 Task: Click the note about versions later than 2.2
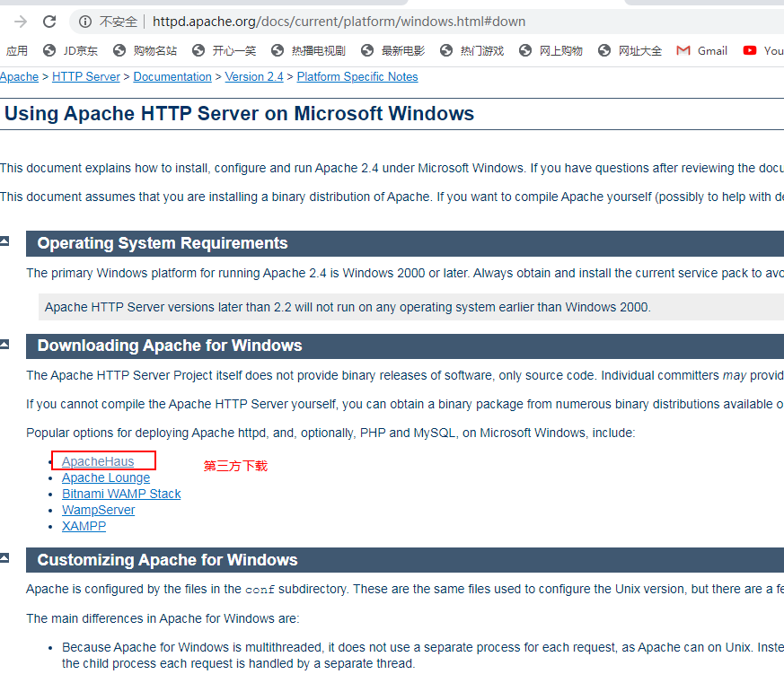click(x=348, y=307)
